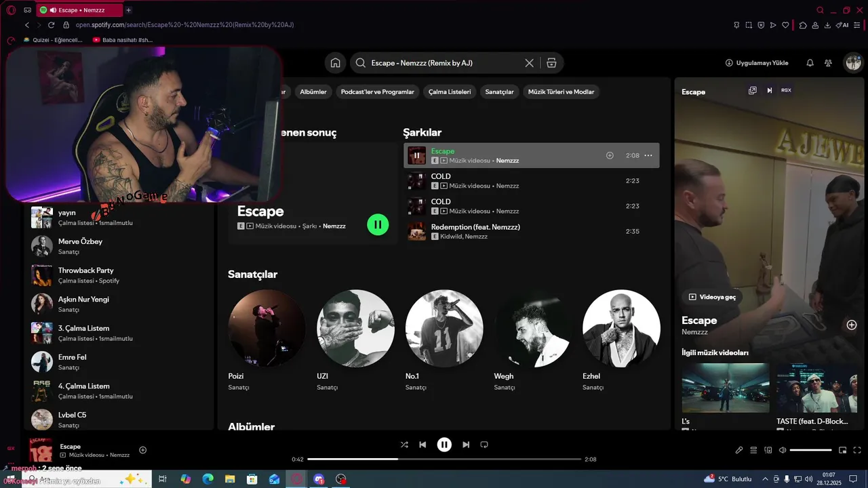Show hidden system tray icons
The height and width of the screenshot is (488, 868).
(766, 479)
